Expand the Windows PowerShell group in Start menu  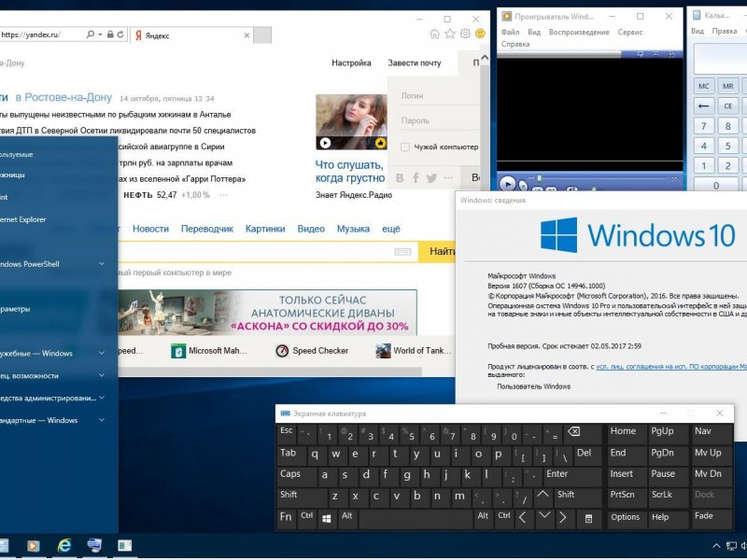(102, 264)
